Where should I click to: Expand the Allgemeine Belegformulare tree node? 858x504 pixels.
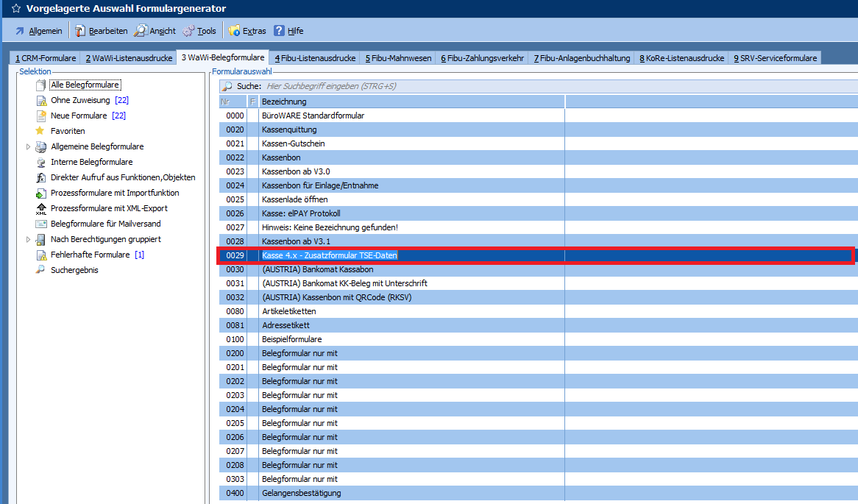(29, 146)
